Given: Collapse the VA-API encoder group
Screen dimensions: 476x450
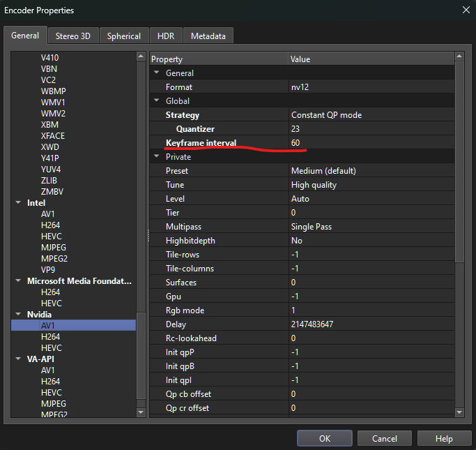Looking at the screenshot, I should (19, 359).
